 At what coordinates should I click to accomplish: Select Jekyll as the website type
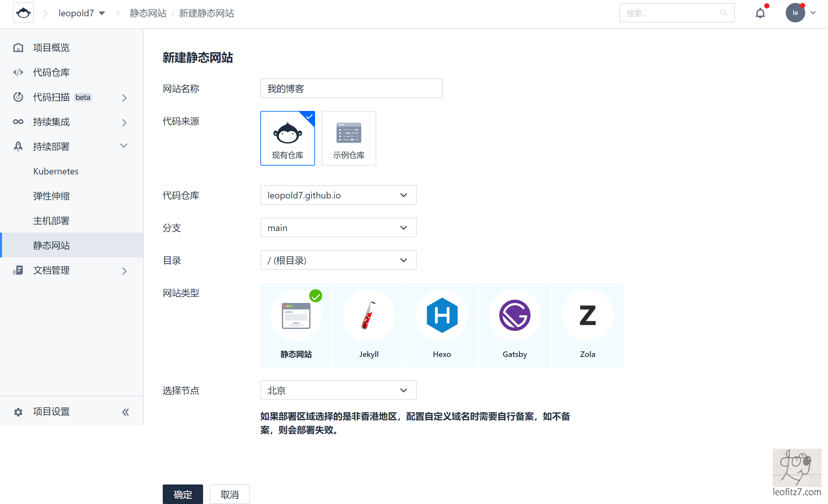tap(369, 324)
